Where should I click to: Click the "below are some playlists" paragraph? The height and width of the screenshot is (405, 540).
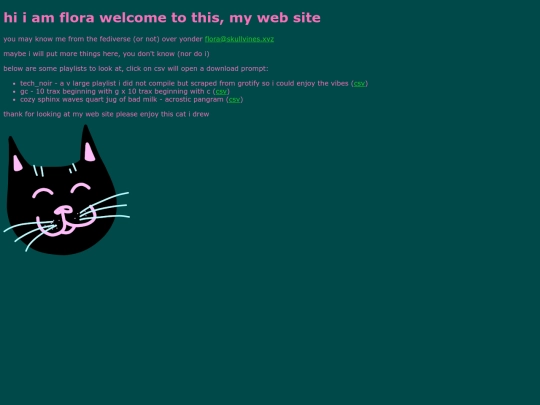136,69
